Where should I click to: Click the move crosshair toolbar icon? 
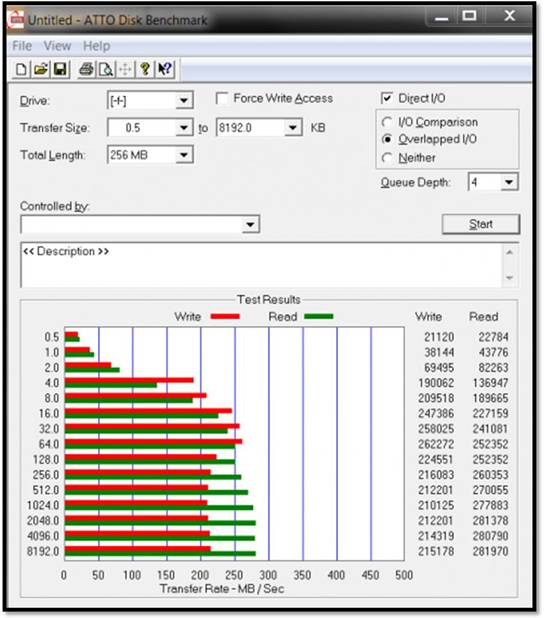tap(125, 69)
